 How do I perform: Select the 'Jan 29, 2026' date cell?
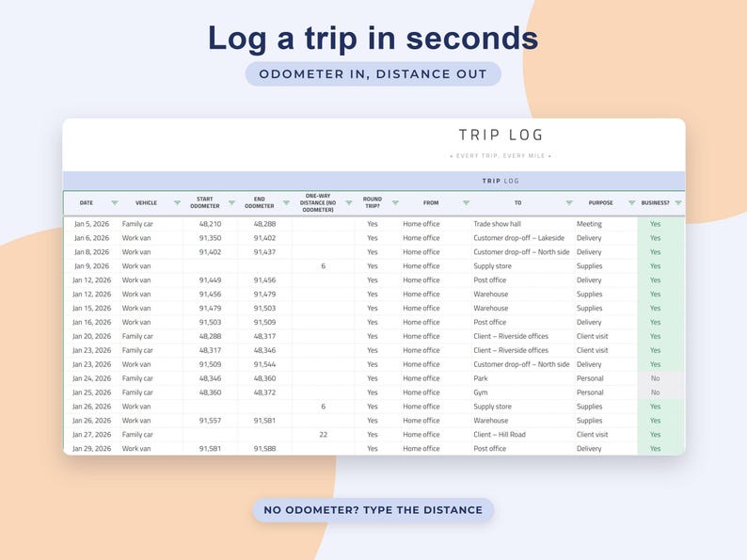pos(91,449)
